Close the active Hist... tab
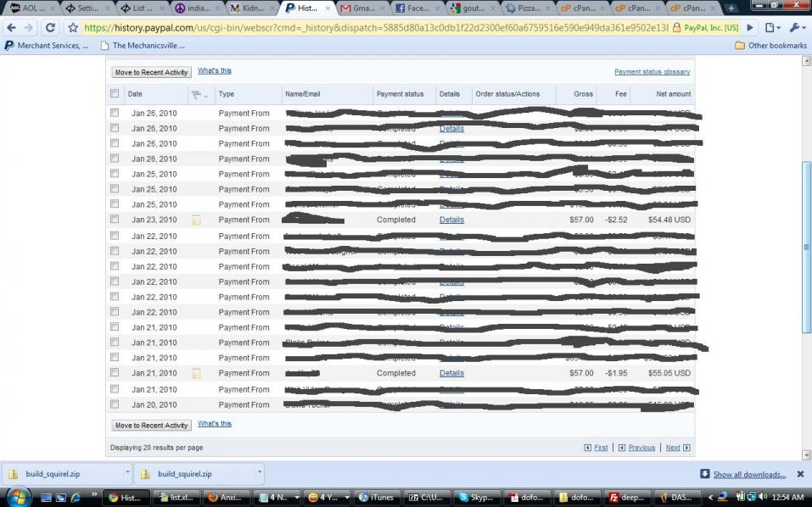812x507 pixels. click(x=328, y=8)
